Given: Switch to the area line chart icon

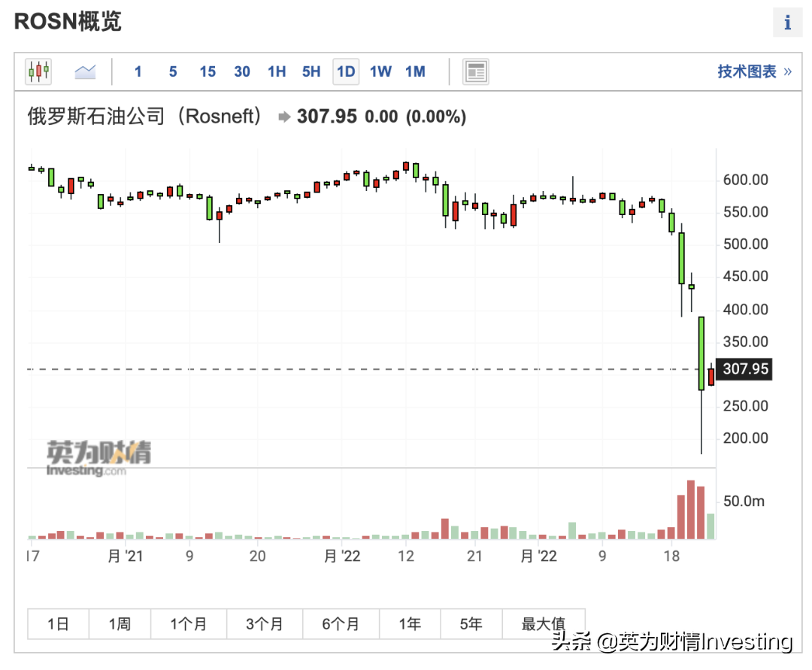Looking at the screenshot, I should click(x=85, y=71).
